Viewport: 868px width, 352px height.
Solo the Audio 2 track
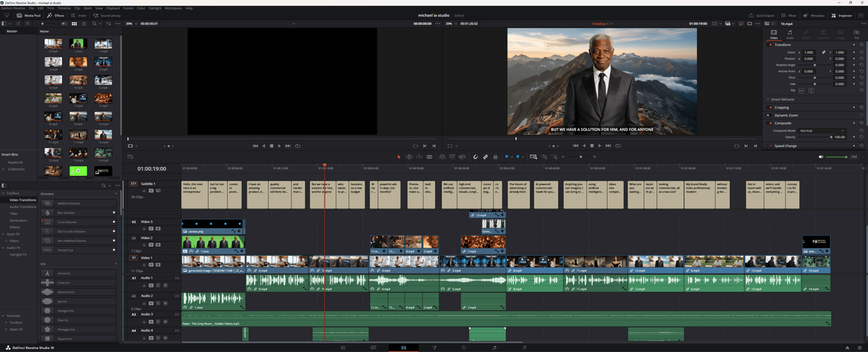pos(159,303)
